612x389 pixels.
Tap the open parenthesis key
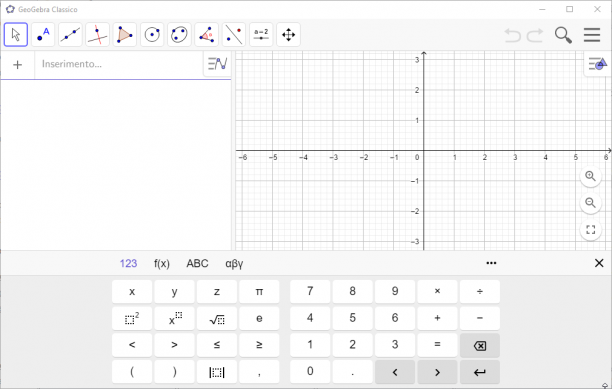click(x=132, y=372)
